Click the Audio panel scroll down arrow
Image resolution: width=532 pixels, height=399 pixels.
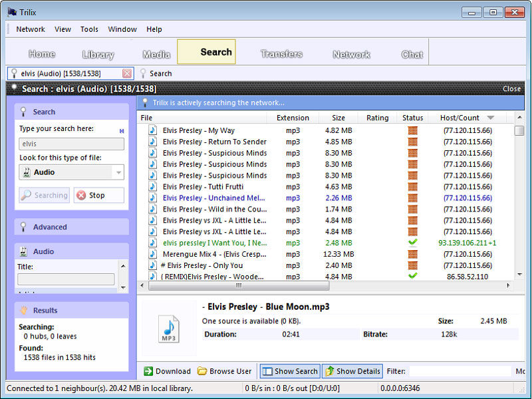pos(123,288)
